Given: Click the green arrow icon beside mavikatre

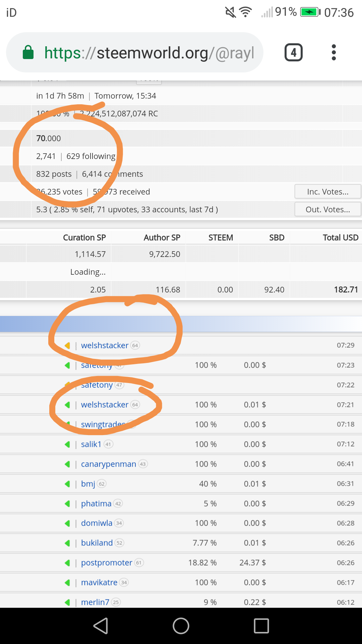Looking at the screenshot, I should pos(67,582).
